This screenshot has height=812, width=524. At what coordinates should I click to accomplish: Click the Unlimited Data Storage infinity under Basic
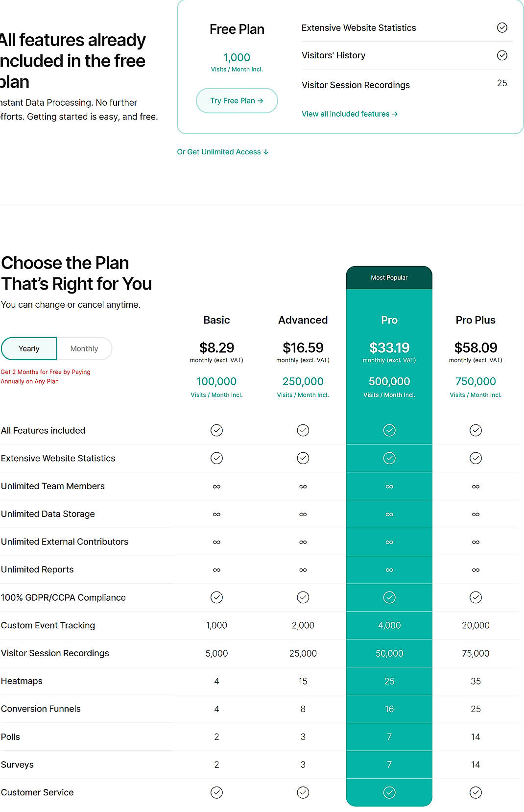pyautogui.click(x=216, y=514)
